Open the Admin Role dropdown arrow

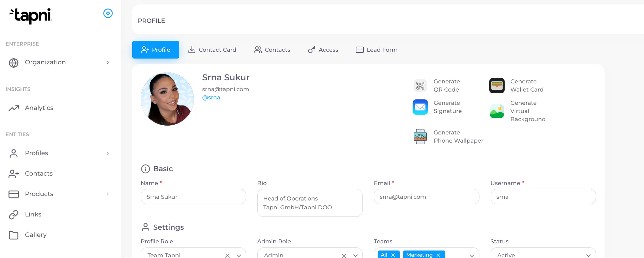click(x=355, y=255)
